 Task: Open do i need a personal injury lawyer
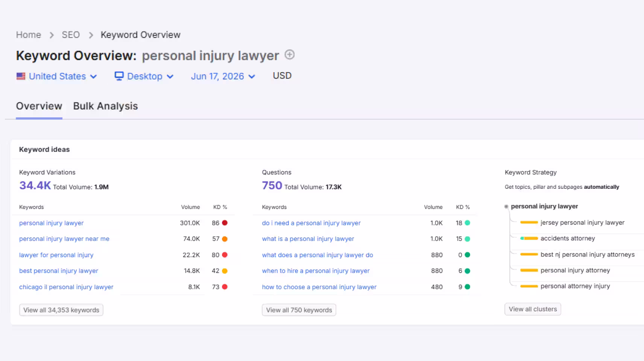tap(311, 223)
